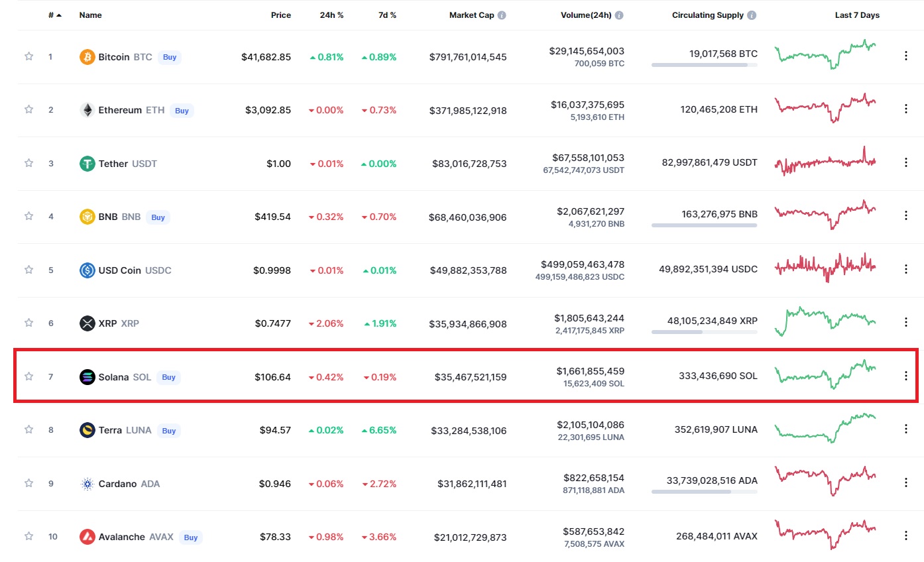Open USD Coin row three-dot menu

pos(906,269)
